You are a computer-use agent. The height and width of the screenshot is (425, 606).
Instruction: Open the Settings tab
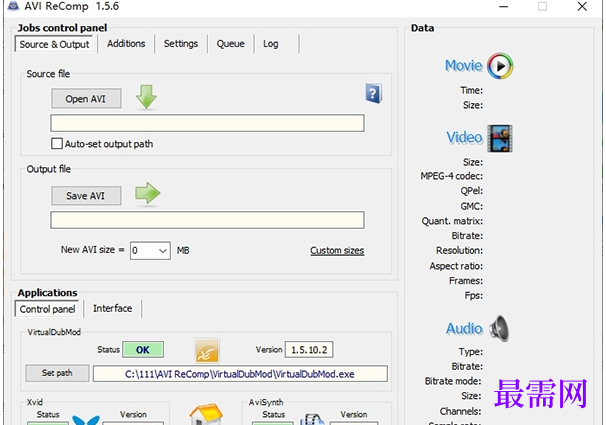(181, 44)
